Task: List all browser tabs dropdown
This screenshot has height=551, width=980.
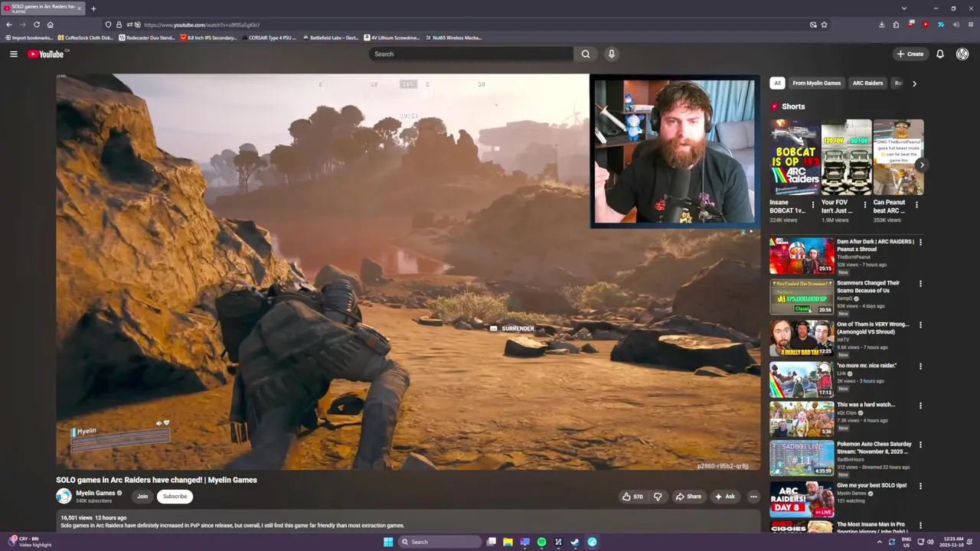Action: (x=904, y=8)
